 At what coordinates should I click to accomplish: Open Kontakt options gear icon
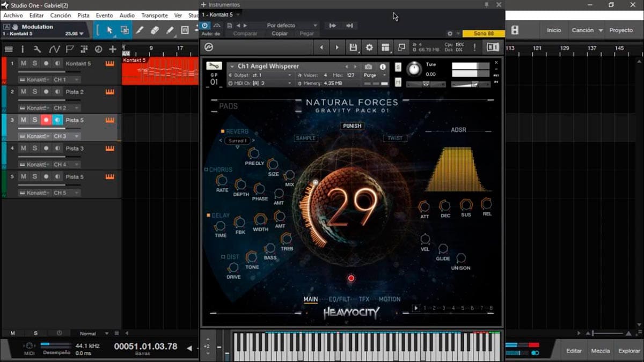click(369, 47)
